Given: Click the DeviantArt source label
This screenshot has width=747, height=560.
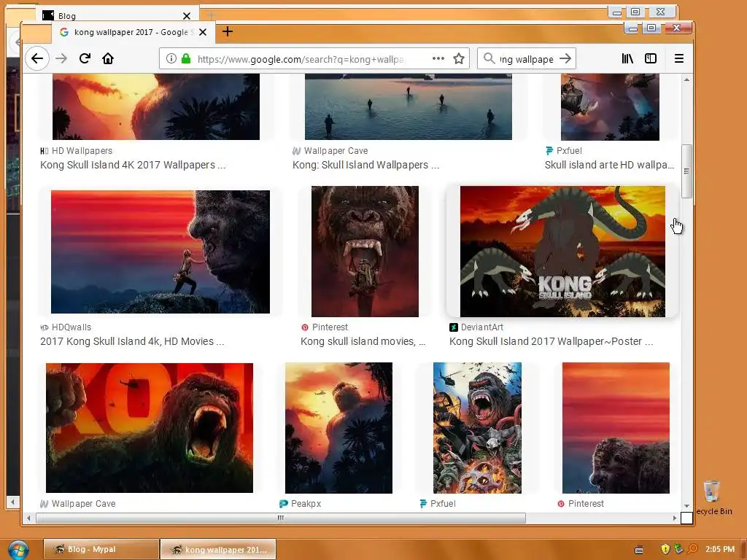Looking at the screenshot, I should click(x=476, y=327).
